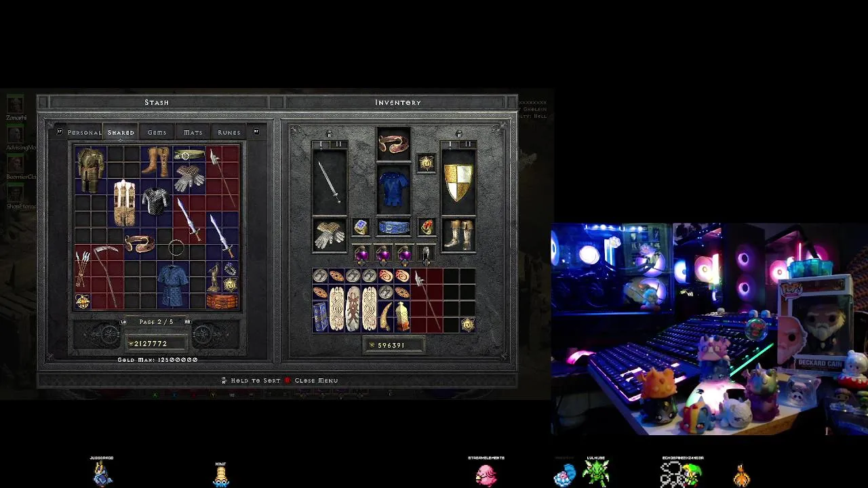Open the Personal stash tab
Screen dimensions: 868x488
84,133
